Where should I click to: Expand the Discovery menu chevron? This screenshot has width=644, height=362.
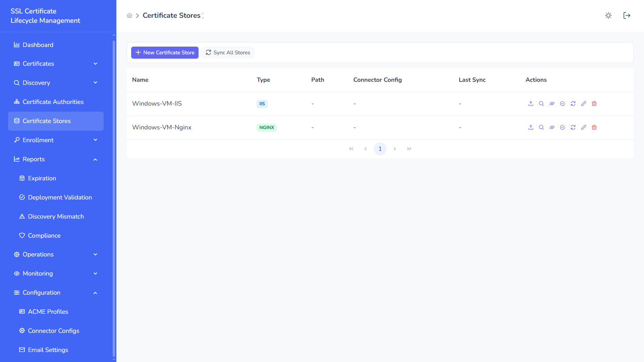[95, 82]
